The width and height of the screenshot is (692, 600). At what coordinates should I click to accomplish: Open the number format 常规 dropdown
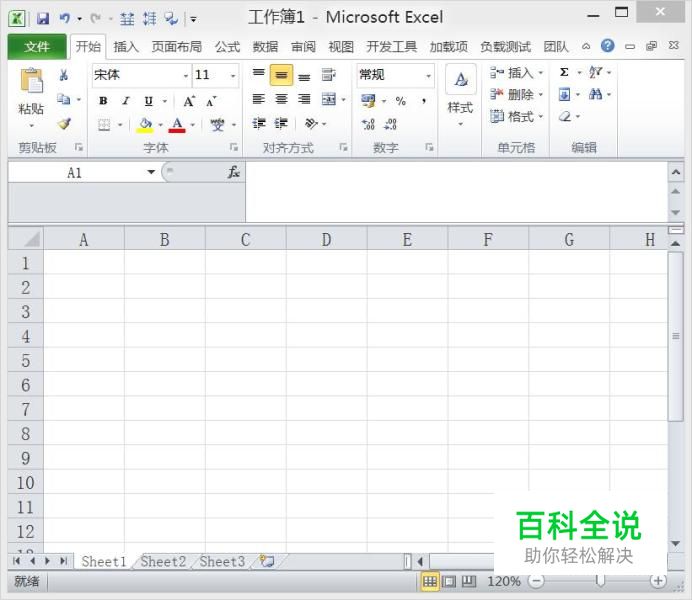pos(428,76)
